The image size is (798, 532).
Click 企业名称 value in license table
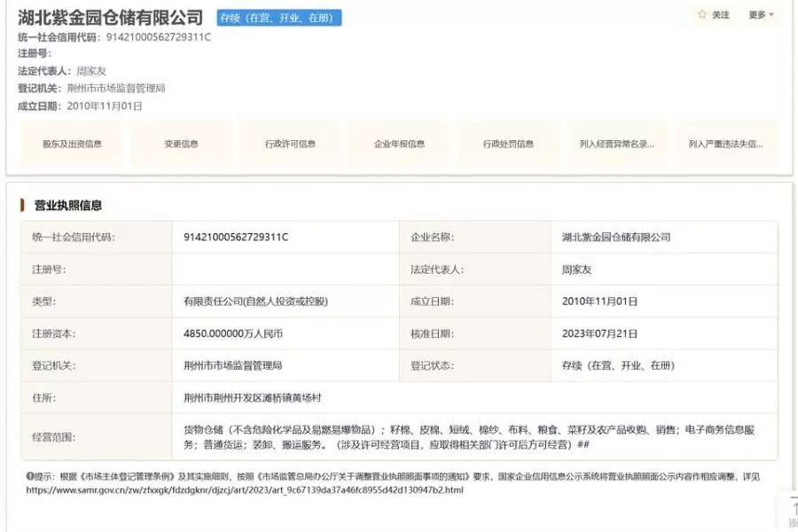(616, 238)
